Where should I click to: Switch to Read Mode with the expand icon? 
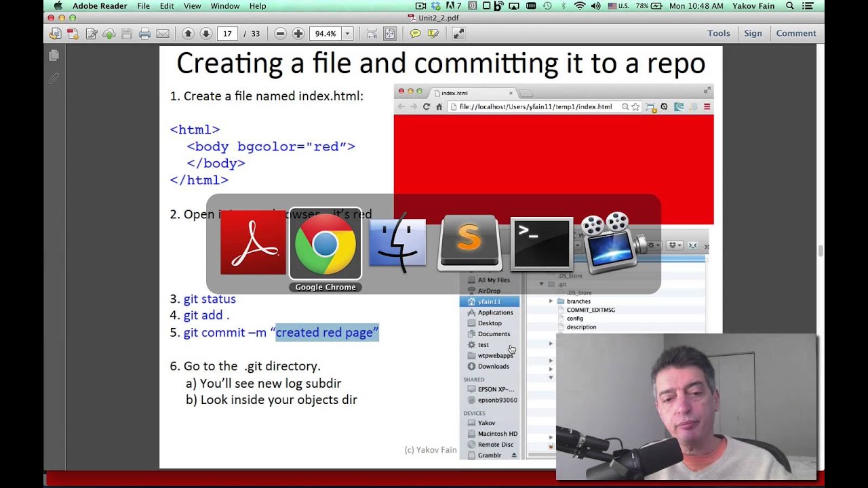click(x=459, y=33)
